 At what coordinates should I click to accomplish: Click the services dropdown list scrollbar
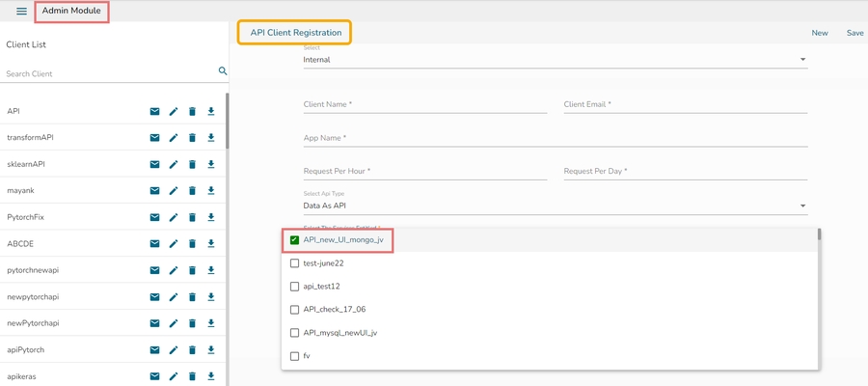(820, 234)
